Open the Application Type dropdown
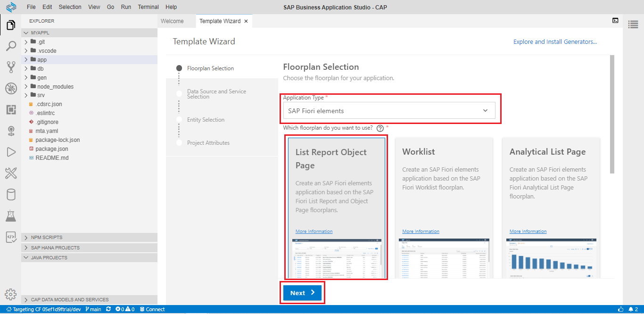This screenshot has width=644, height=314. 389,111
